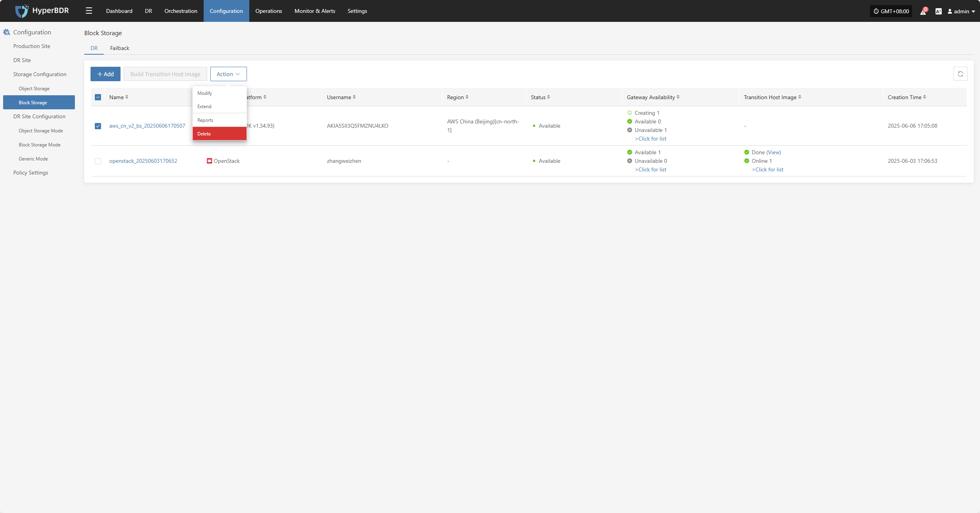Click the (View) link next to Done
Screen dimensions: 980x513
[x=774, y=152]
